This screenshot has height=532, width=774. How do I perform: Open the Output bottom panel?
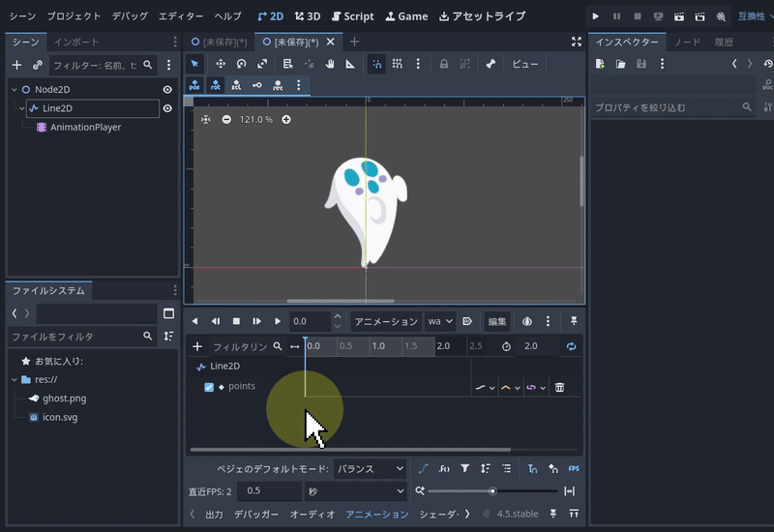pyautogui.click(x=214, y=515)
